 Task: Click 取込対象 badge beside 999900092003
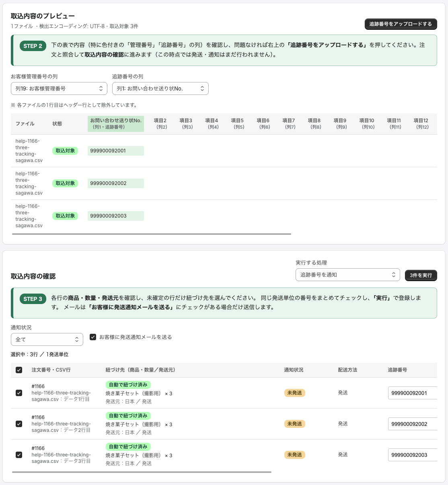[65, 216]
